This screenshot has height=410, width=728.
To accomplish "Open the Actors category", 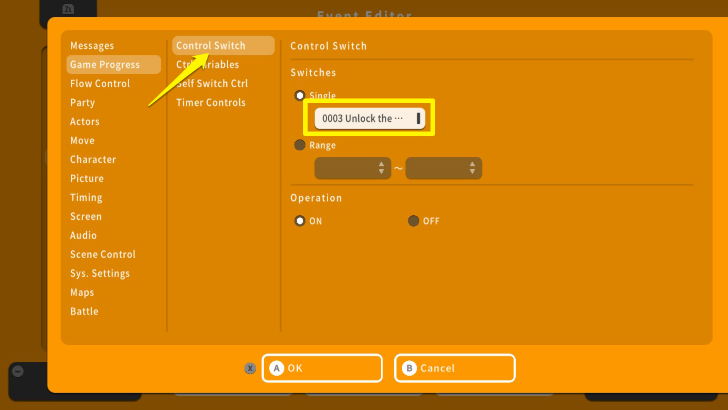I will [x=84, y=122].
